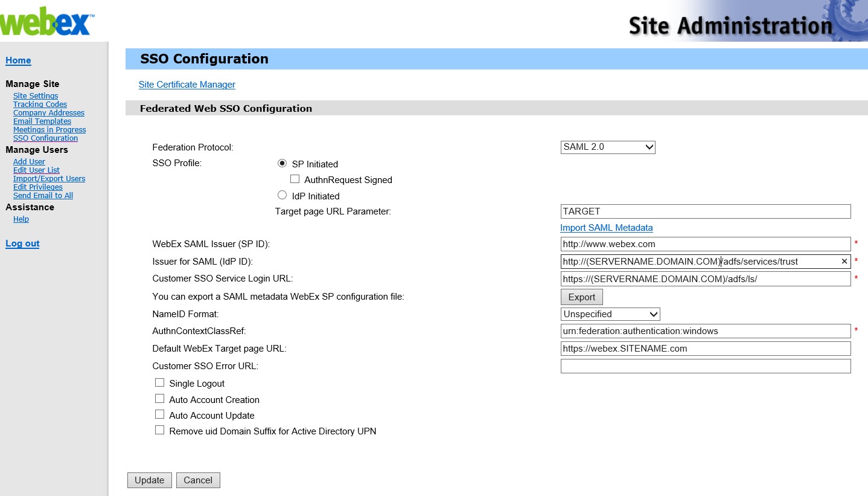Open Meetings in Progress link
The width and height of the screenshot is (868, 496).
(49, 130)
